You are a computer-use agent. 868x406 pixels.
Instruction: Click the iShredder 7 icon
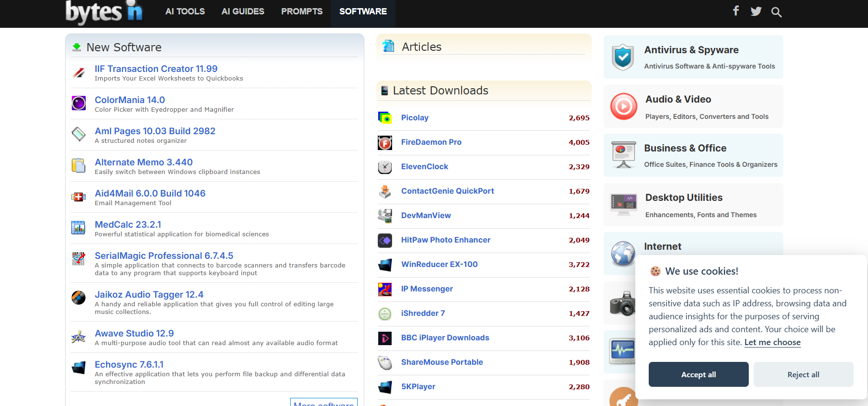(385, 313)
